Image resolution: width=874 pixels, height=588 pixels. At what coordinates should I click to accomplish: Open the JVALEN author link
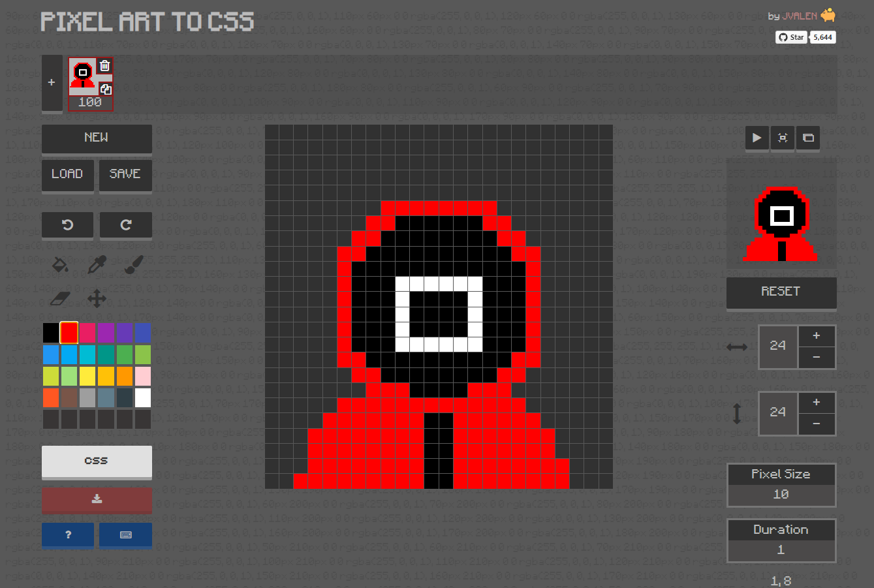800,16
